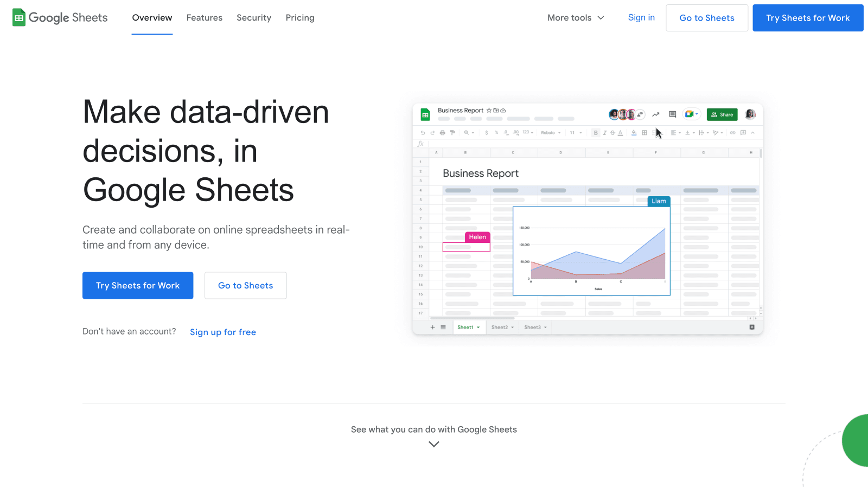Click the borders grid icon
868x488 pixels.
click(x=644, y=132)
